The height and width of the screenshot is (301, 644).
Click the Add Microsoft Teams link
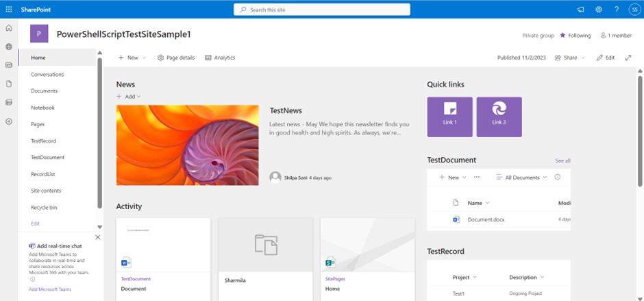point(50,289)
